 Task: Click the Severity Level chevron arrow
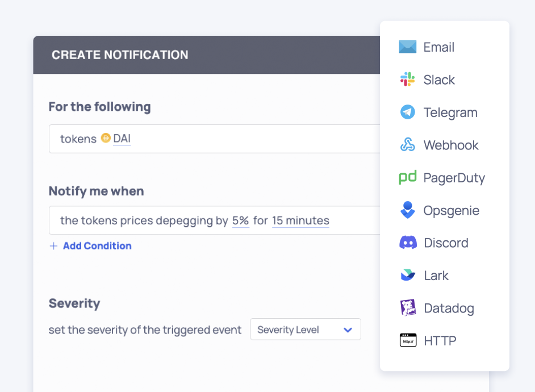pyautogui.click(x=348, y=330)
